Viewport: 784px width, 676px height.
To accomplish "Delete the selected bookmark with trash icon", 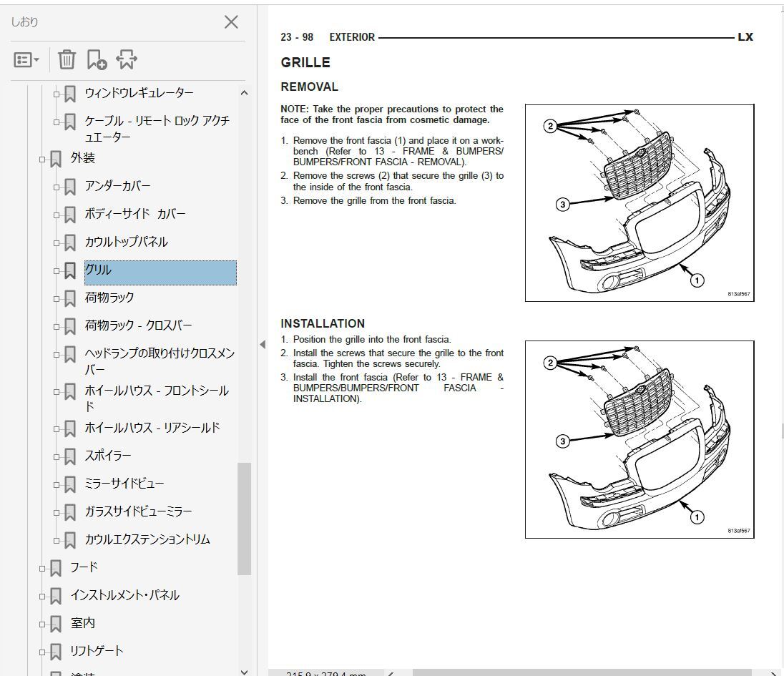I will [x=67, y=59].
